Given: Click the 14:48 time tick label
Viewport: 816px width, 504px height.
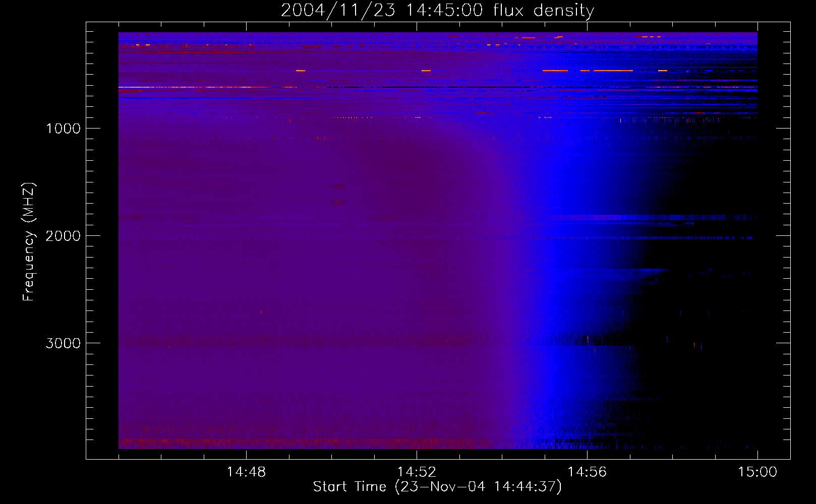Looking at the screenshot, I should pyautogui.click(x=246, y=472).
